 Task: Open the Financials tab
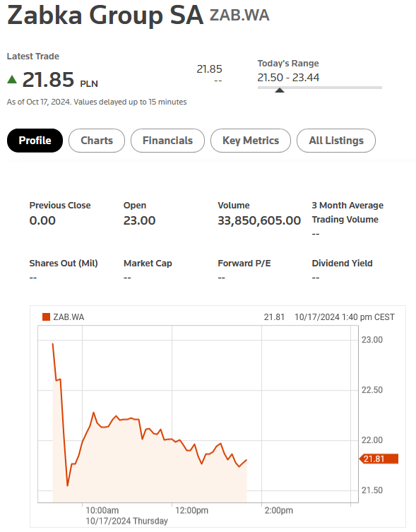(x=167, y=141)
